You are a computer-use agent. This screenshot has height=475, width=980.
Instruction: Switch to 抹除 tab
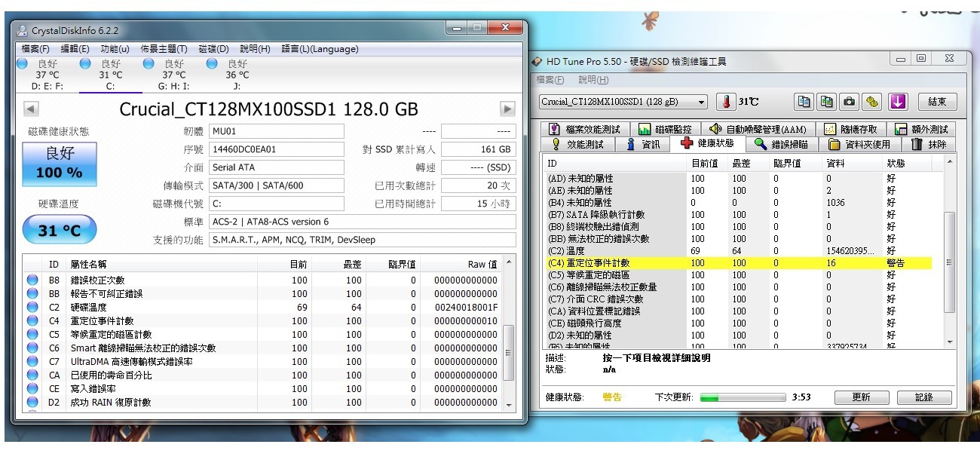[929, 144]
